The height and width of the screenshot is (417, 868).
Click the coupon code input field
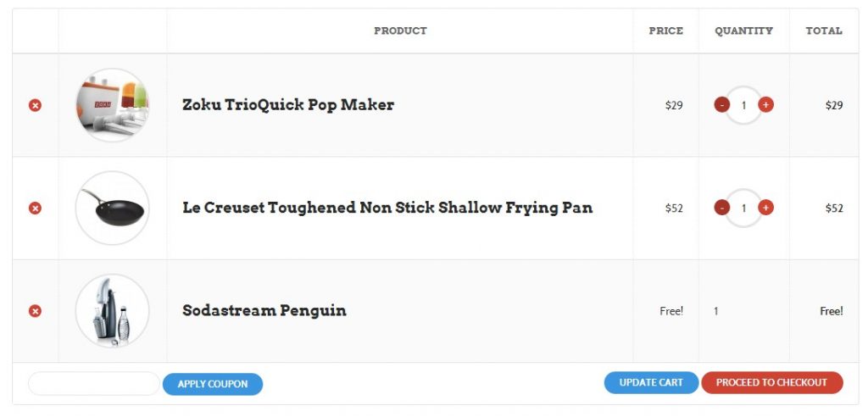(93, 384)
